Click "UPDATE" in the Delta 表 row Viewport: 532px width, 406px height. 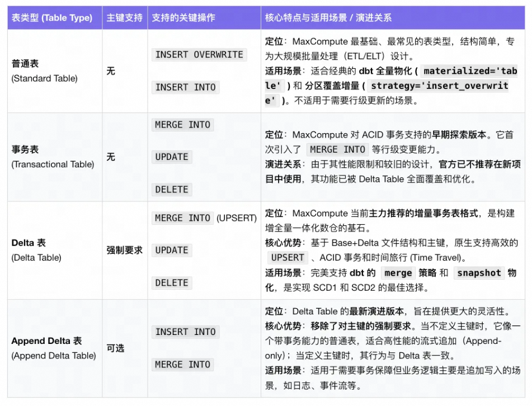pyautogui.click(x=172, y=250)
